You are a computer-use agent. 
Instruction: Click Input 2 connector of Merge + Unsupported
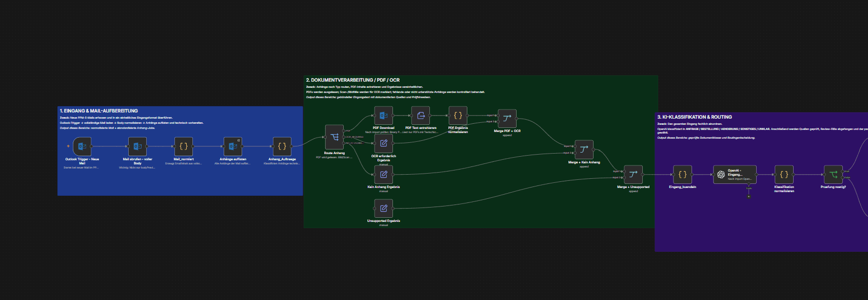coord(623,178)
